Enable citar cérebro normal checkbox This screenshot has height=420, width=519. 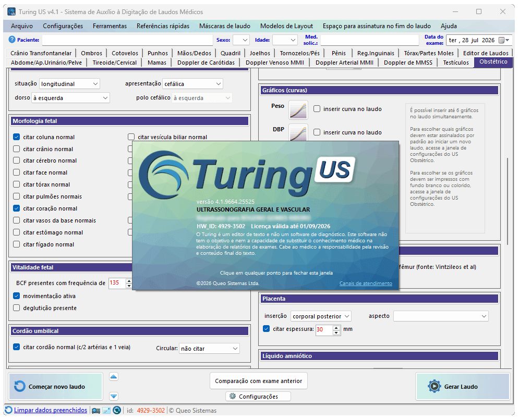17,160
